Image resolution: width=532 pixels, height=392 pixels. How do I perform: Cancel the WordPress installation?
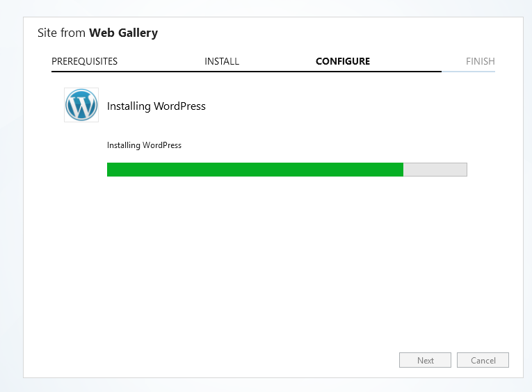pyautogui.click(x=483, y=360)
